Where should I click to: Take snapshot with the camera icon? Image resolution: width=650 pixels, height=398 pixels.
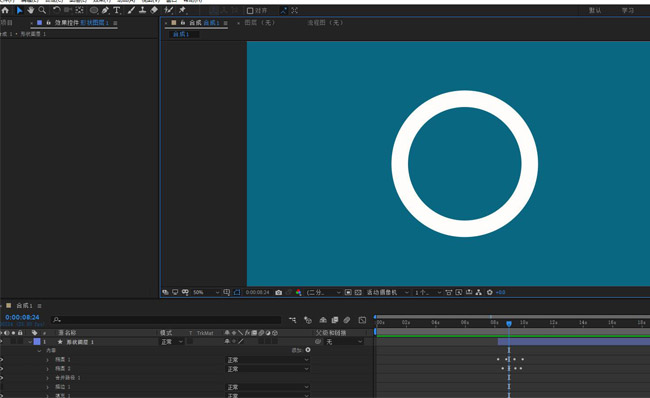[x=279, y=292]
